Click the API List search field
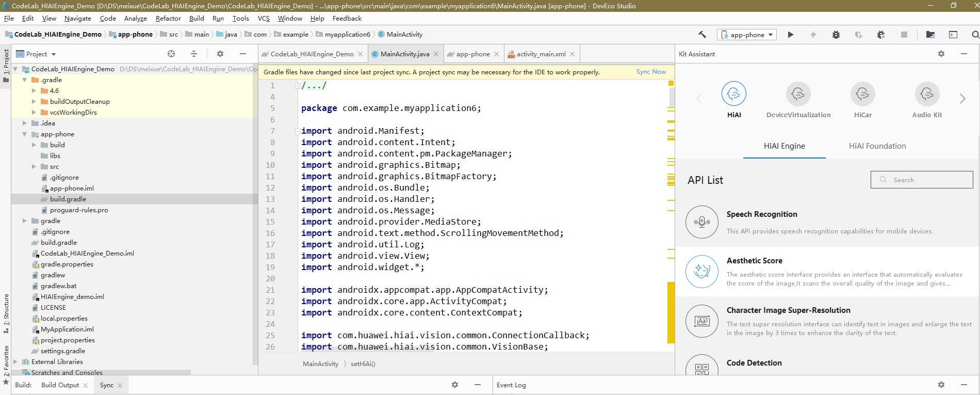This screenshot has width=980, height=395. click(922, 180)
